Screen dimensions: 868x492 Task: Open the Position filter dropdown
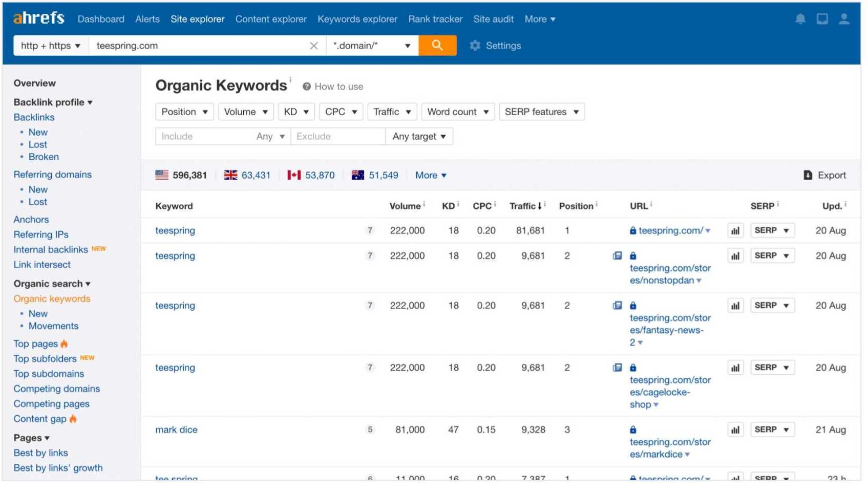click(185, 113)
